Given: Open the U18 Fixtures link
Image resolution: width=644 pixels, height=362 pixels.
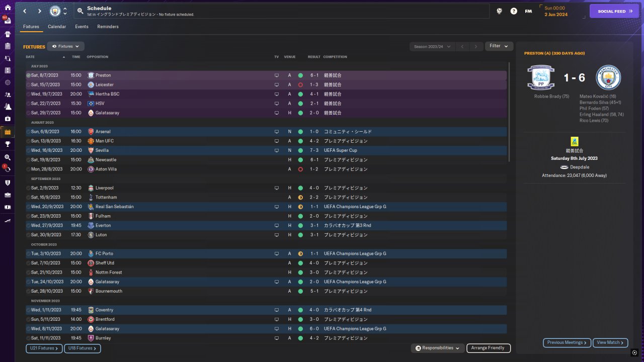Looking at the screenshot, I should (83, 348).
